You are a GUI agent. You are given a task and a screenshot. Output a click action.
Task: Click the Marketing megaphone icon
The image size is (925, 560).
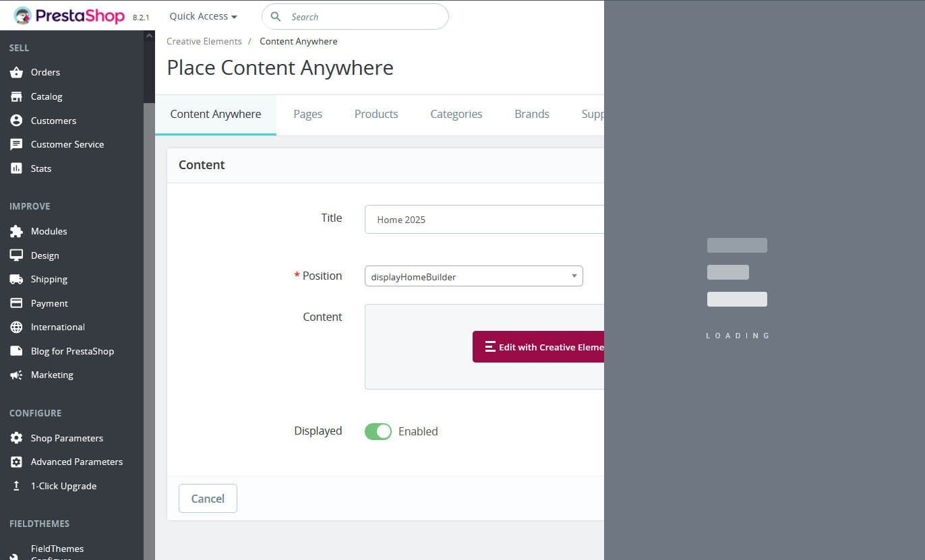point(16,375)
